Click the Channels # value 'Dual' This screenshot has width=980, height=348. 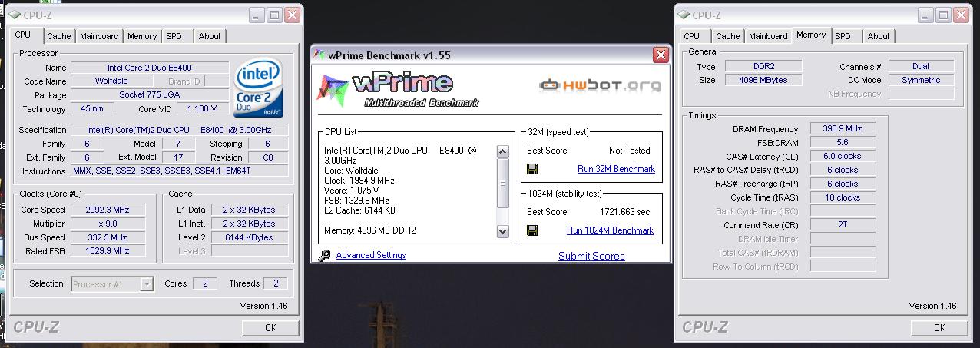[921, 67]
